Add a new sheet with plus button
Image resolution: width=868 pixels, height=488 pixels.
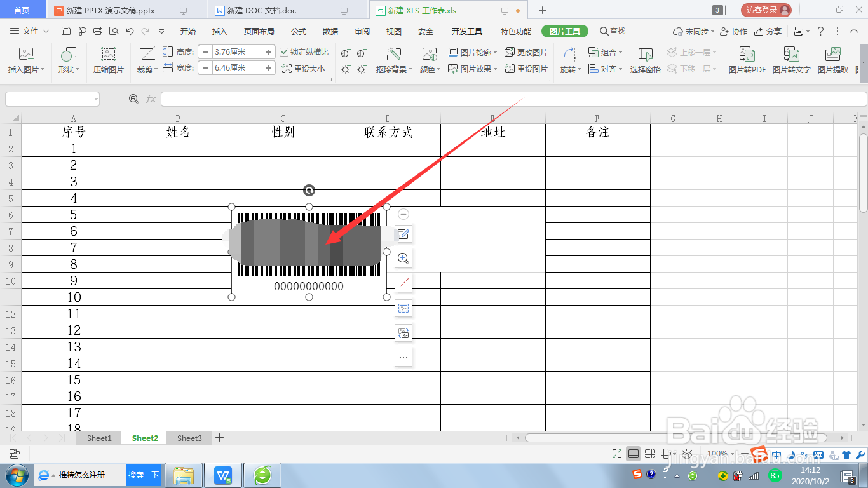pos(219,438)
